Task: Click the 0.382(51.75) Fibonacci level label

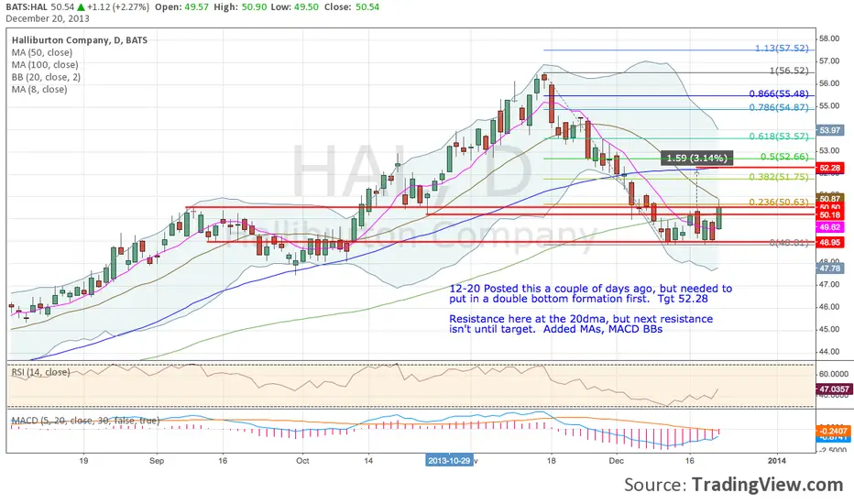Action: (779, 177)
